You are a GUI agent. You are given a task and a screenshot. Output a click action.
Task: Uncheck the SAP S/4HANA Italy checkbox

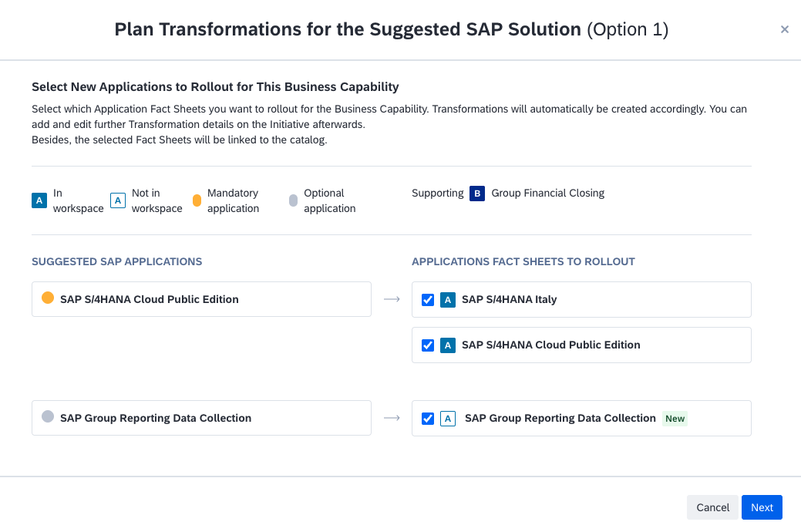pyautogui.click(x=428, y=300)
